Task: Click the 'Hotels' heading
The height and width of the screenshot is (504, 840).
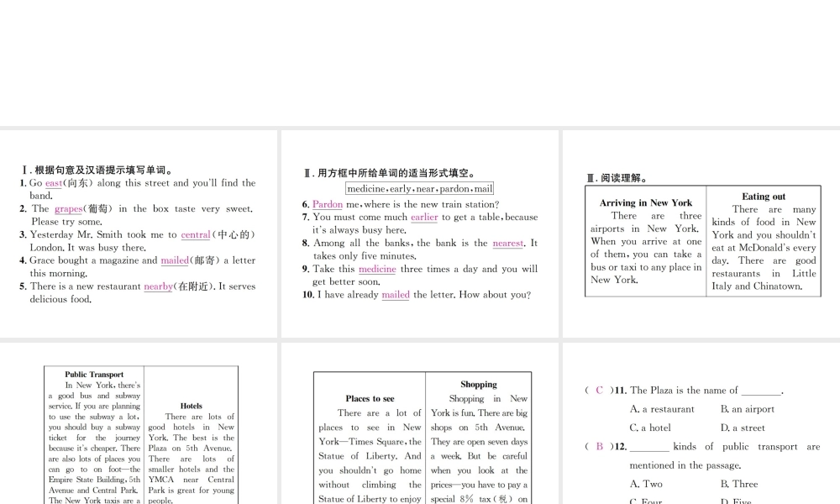Action: [192, 406]
